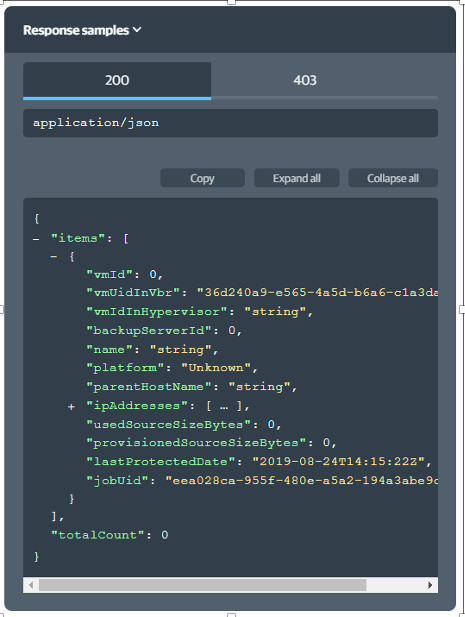
Task: Click the horizontal scrollbar thumb
Action: point(202,585)
